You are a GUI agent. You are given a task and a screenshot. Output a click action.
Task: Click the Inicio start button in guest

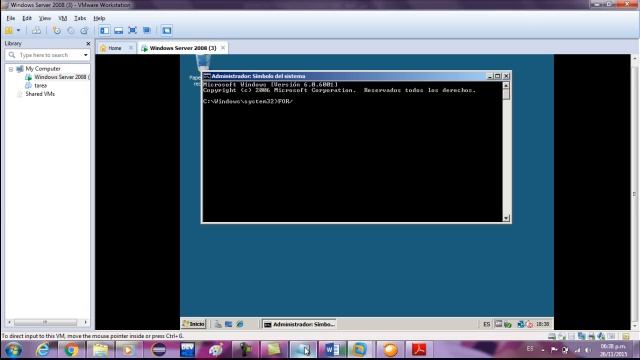[x=193, y=324]
